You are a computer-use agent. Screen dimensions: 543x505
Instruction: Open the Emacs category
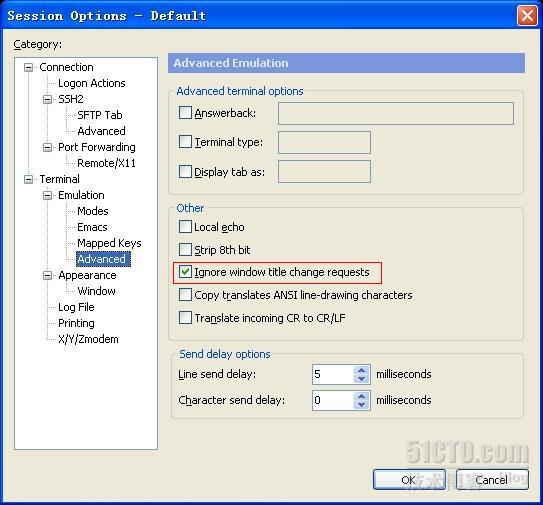pyautogui.click(x=92, y=227)
